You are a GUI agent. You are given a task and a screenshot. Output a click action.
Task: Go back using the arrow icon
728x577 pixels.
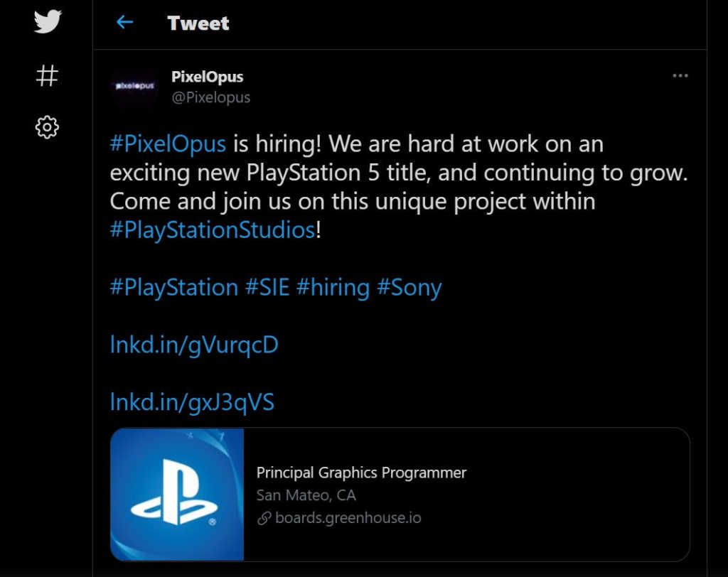pos(124,22)
